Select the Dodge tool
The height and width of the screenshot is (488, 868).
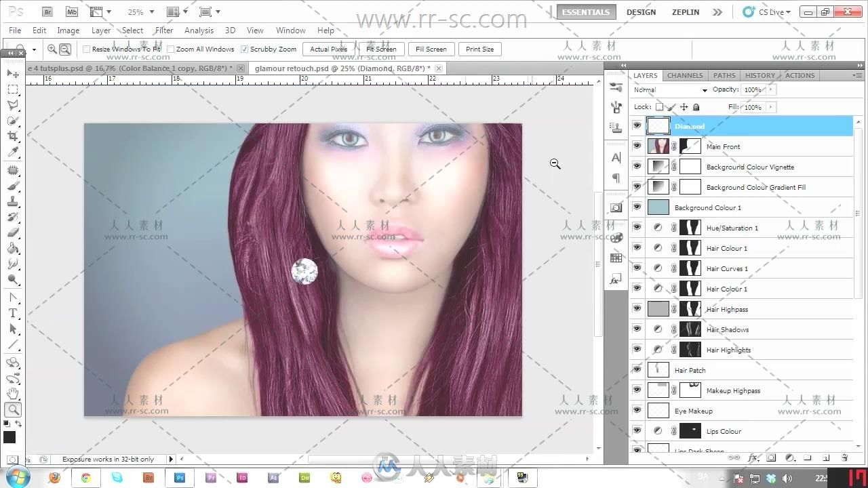(13, 280)
